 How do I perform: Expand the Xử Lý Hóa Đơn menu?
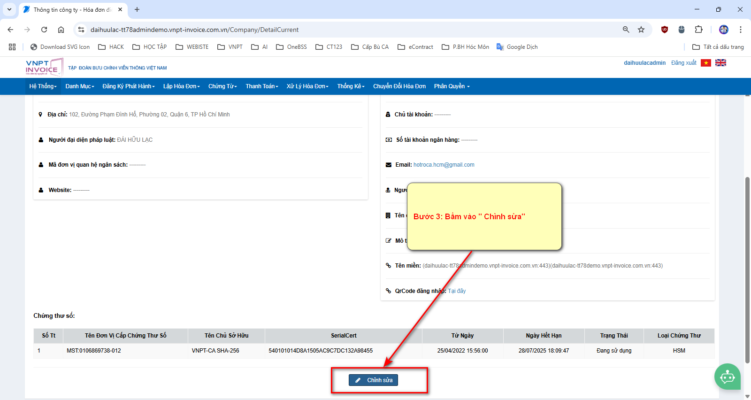point(307,86)
